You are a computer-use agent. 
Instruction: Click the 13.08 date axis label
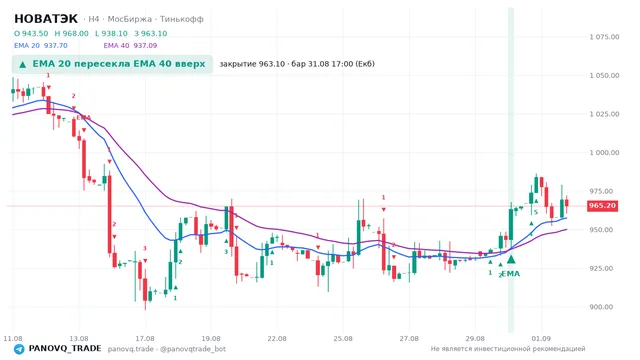pos(79,338)
